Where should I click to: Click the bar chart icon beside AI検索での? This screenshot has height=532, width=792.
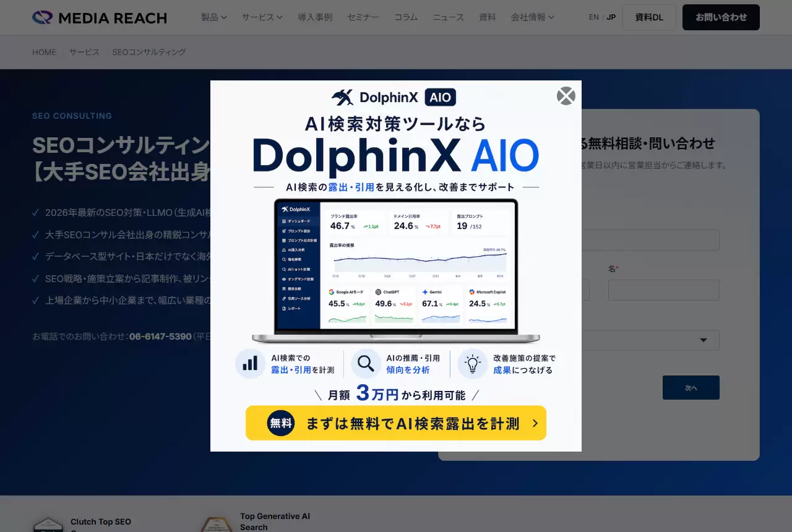(x=250, y=364)
